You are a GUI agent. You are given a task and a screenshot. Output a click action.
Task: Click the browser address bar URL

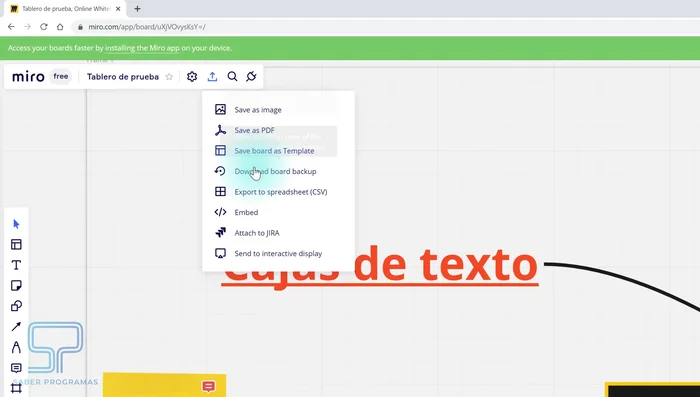[147, 27]
